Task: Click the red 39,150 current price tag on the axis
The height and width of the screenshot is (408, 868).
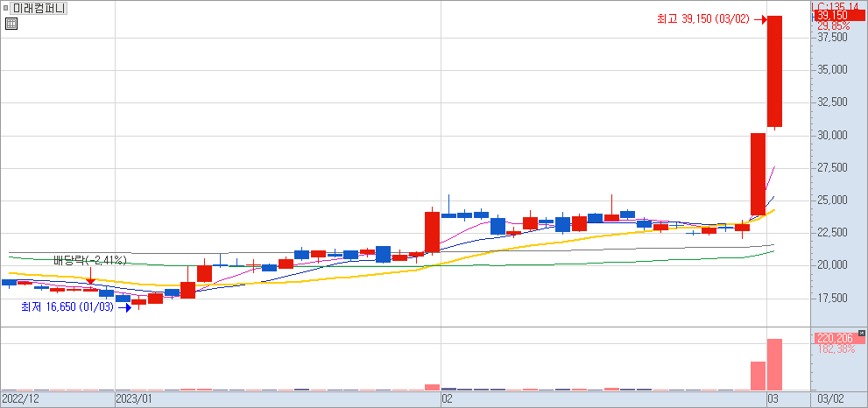Action: 839,15
